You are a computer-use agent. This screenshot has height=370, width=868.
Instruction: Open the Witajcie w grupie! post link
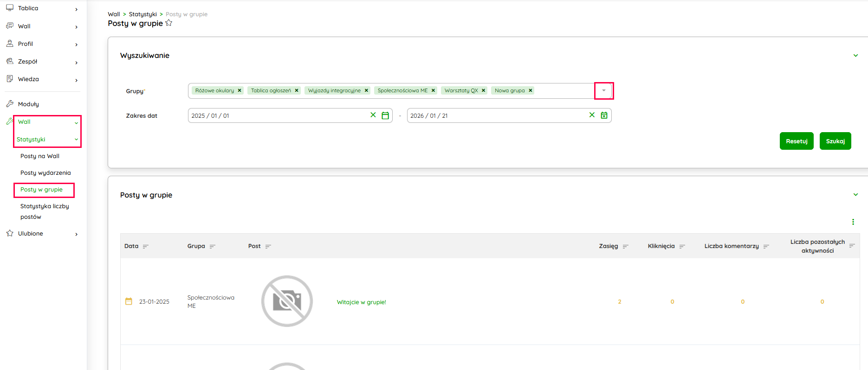tap(361, 302)
